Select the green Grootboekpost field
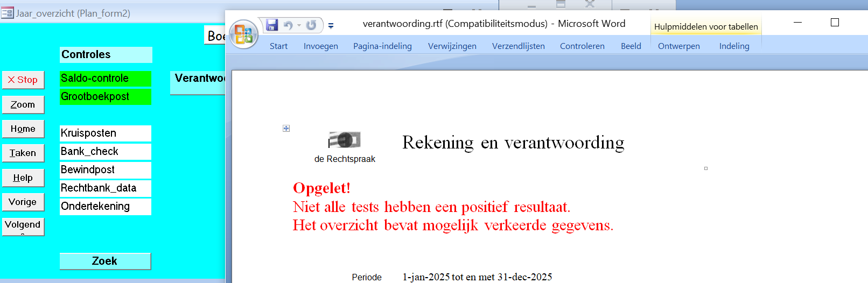The width and height of the screenshot is (868, 283). tap(106, 97)
